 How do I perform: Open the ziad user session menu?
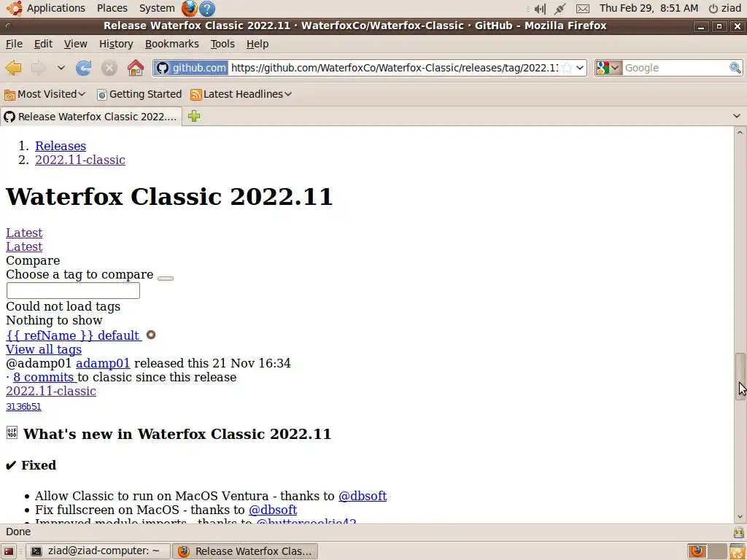[x=724, y=8]
